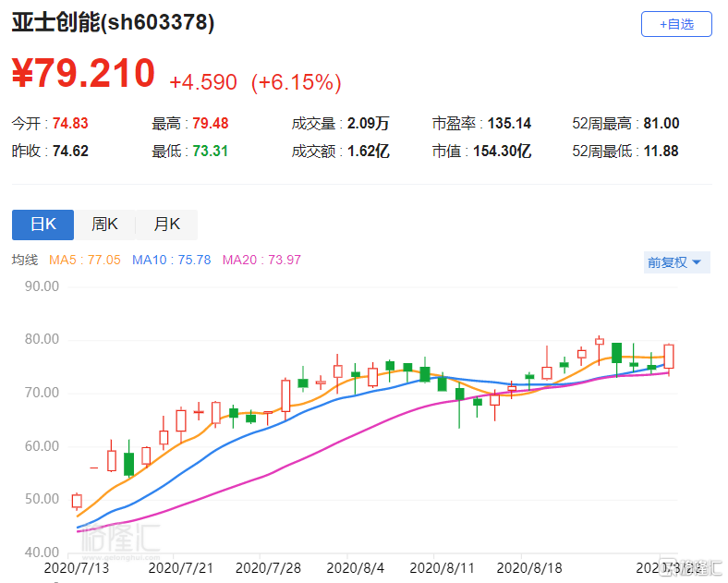Click the 60.00 y-axis label
The width and height of the screenshot is (728, 583).
pyautogui.click(x=42, y=446)
